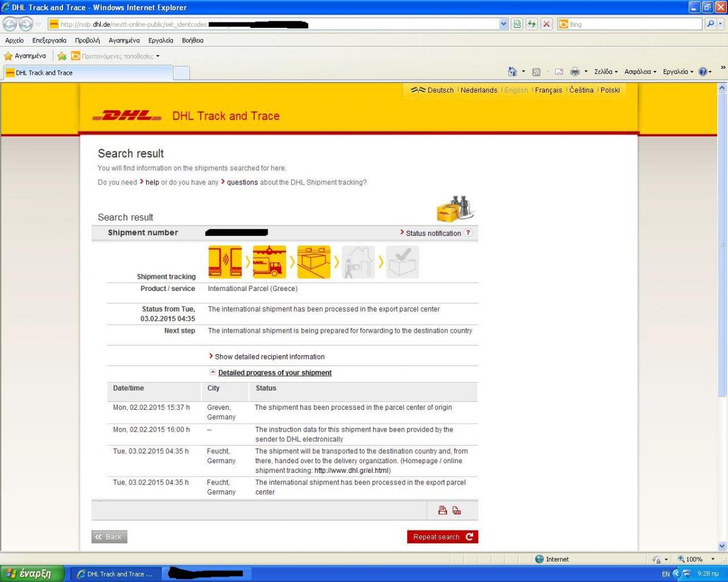Click the DHL binoculars parcel image
The width and height of the screenshot is (728, 582).
[455, 209]
